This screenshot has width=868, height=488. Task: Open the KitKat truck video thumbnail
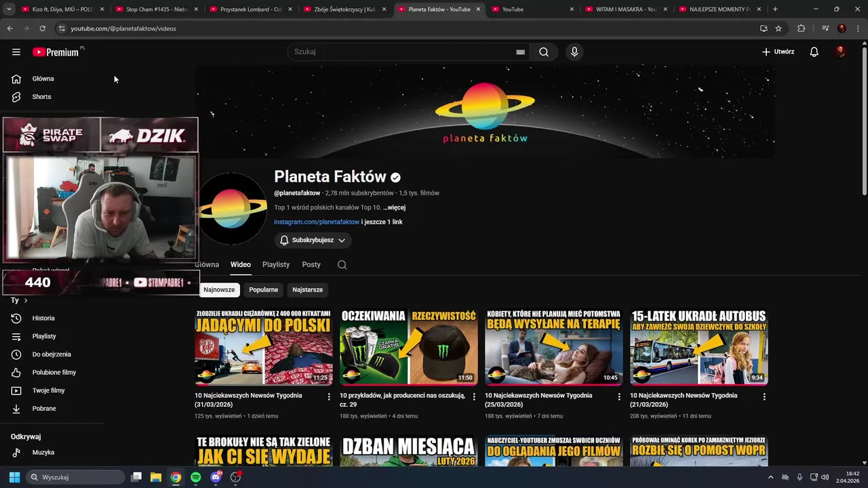(264, 346)
